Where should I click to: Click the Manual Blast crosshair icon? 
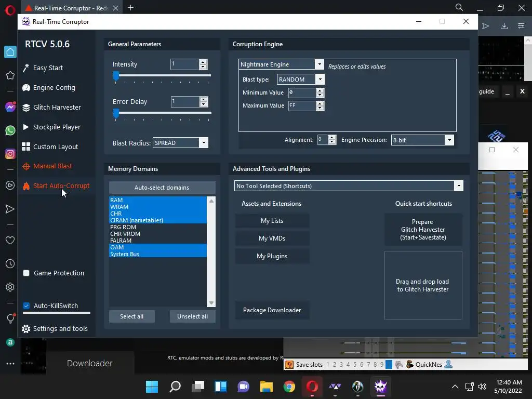click(26, 166)
